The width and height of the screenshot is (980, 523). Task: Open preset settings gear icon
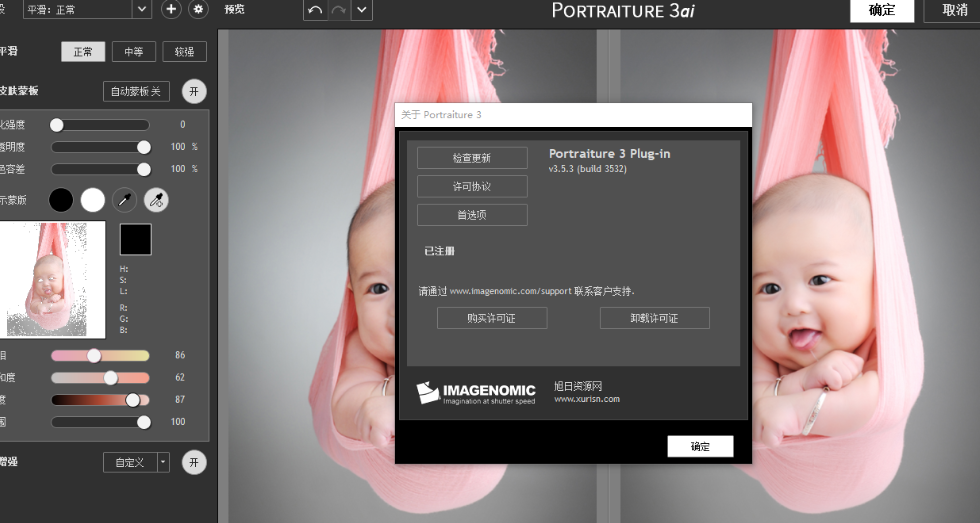coord(198,10)
